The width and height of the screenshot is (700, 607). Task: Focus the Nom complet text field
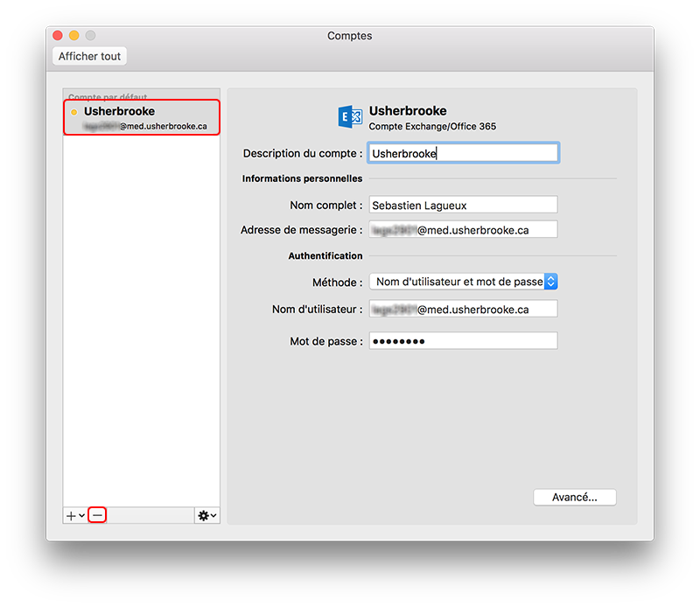(x=462, y=205)
